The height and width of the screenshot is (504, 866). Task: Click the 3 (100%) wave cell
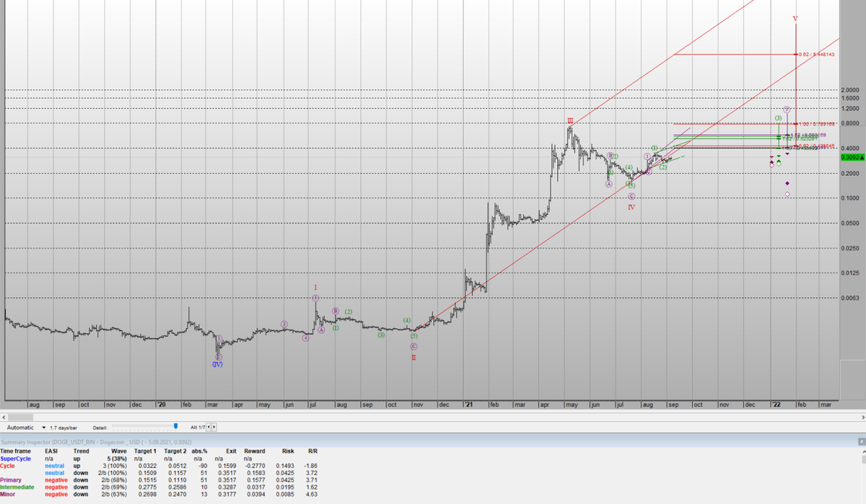[114, 465]
